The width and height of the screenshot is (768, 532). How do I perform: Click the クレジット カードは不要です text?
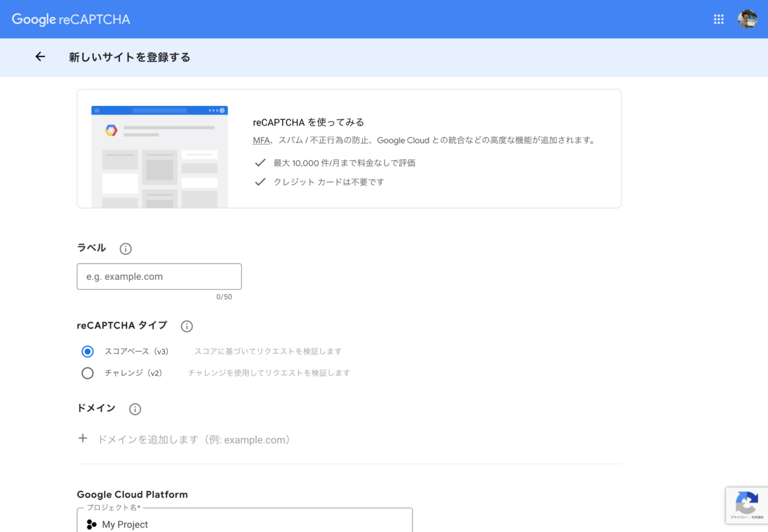point(329,182)
